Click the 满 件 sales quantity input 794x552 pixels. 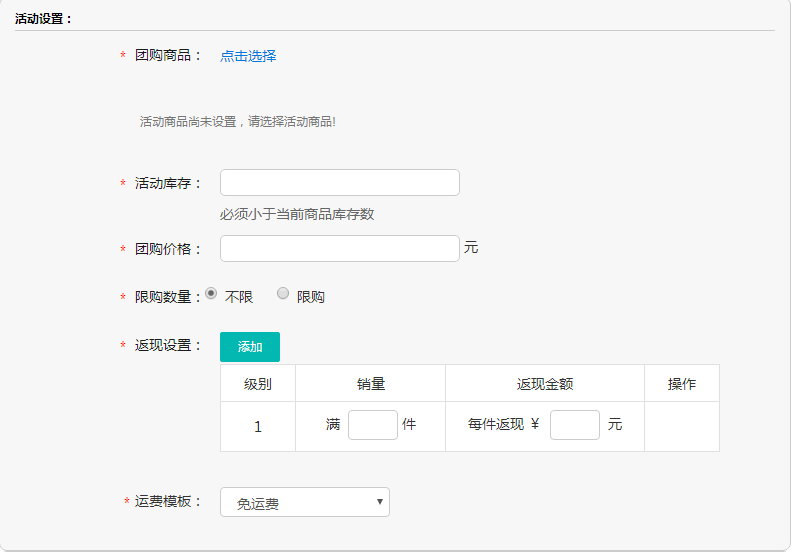click(x=372, y=425)
